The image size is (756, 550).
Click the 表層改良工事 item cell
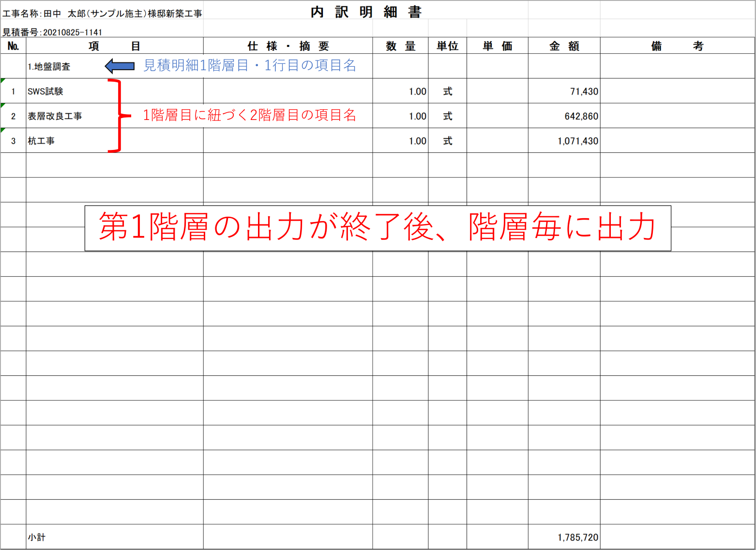click(x=55, y=116)
